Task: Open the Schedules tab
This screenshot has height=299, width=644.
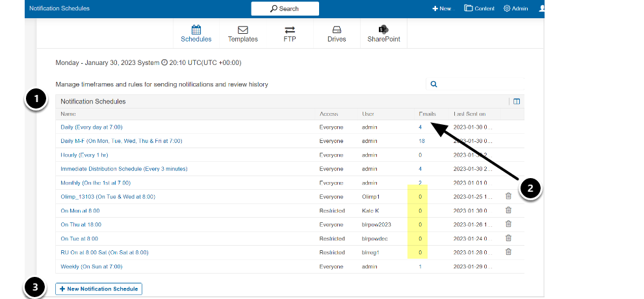Action: (196, 34)
